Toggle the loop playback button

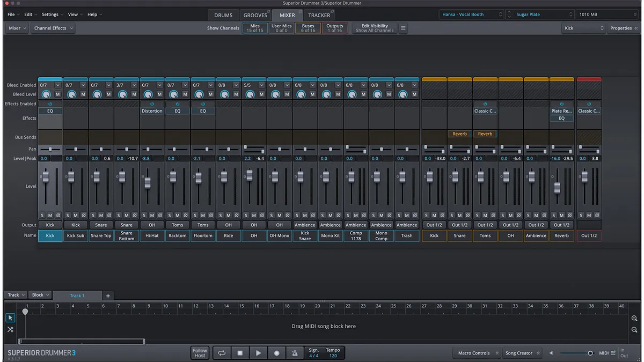click(221, 353)
